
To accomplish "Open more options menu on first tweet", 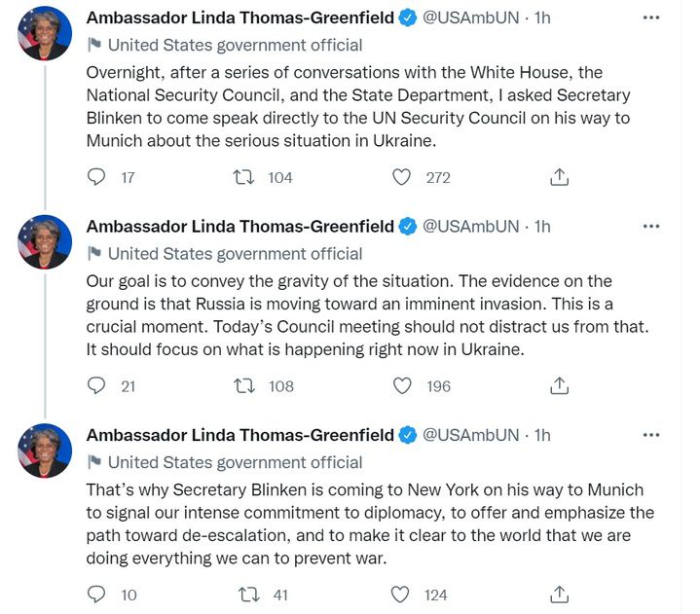I will (x=651, y=18).
